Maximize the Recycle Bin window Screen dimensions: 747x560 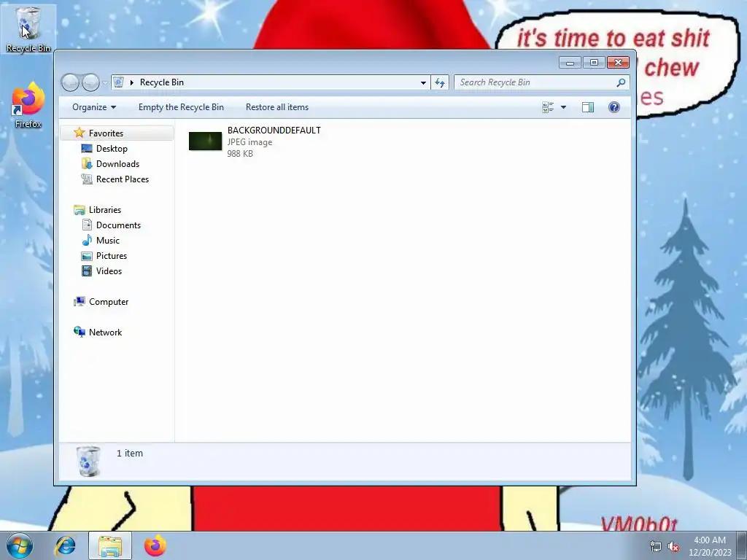594,63
